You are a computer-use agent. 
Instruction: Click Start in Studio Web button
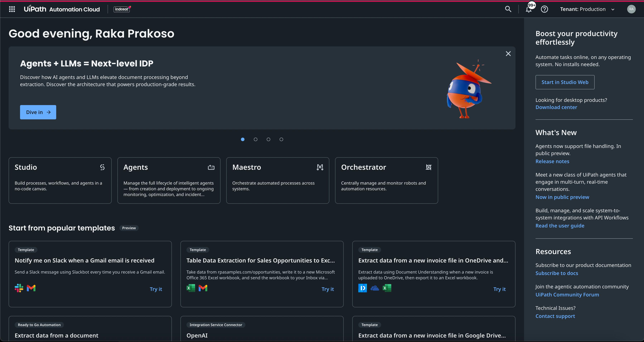565,82
